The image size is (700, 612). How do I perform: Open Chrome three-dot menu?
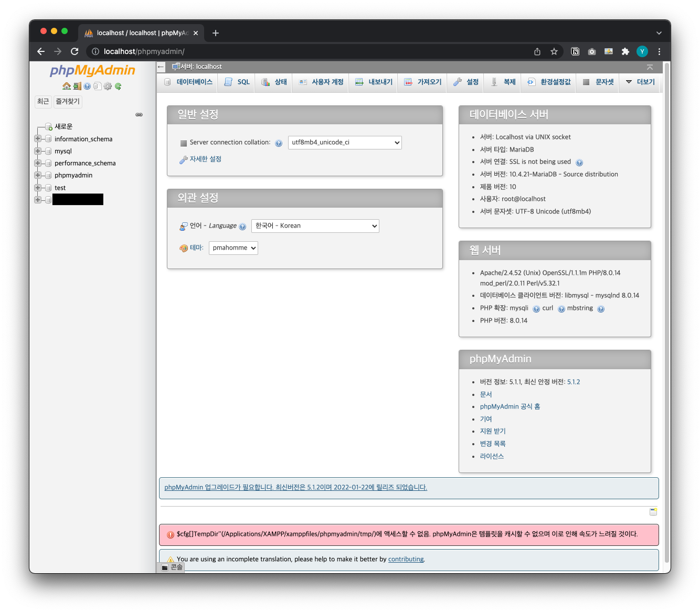[659, 51]
